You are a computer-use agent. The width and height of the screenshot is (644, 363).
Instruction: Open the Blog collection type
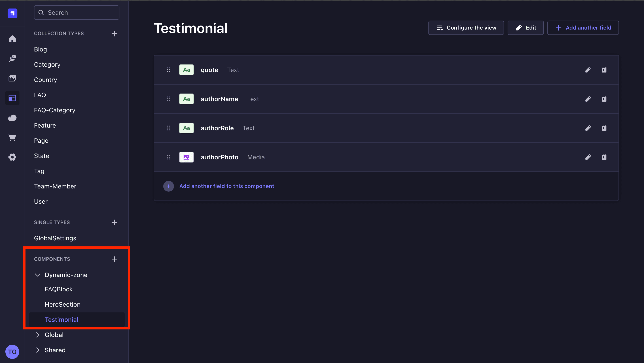pyautogui.click(x=40, y=49)
